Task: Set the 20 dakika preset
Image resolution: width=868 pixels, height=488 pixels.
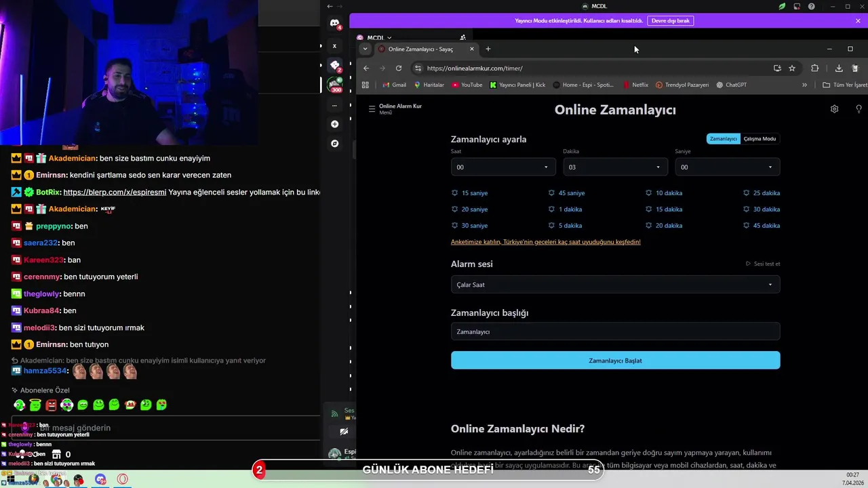Action: (664, 226)
